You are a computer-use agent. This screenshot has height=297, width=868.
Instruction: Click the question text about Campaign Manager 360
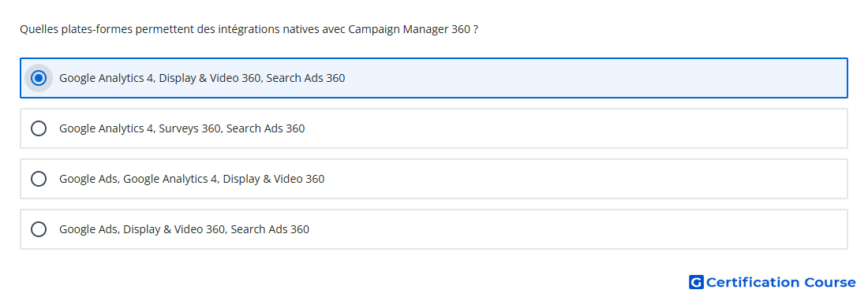(249, 29)
